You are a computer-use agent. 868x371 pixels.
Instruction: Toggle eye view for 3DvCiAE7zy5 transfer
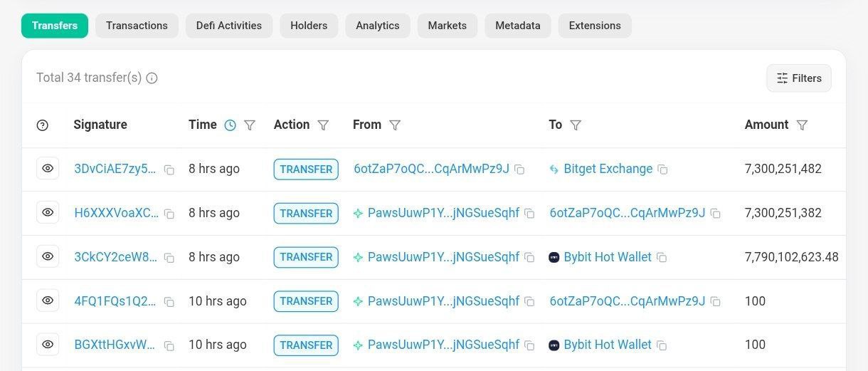[48, 169]
